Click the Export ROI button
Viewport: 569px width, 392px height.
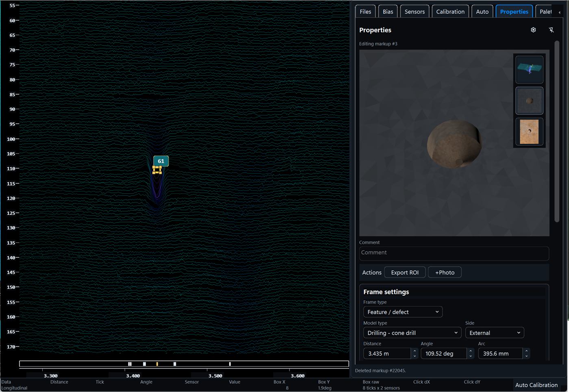[405, 272]
